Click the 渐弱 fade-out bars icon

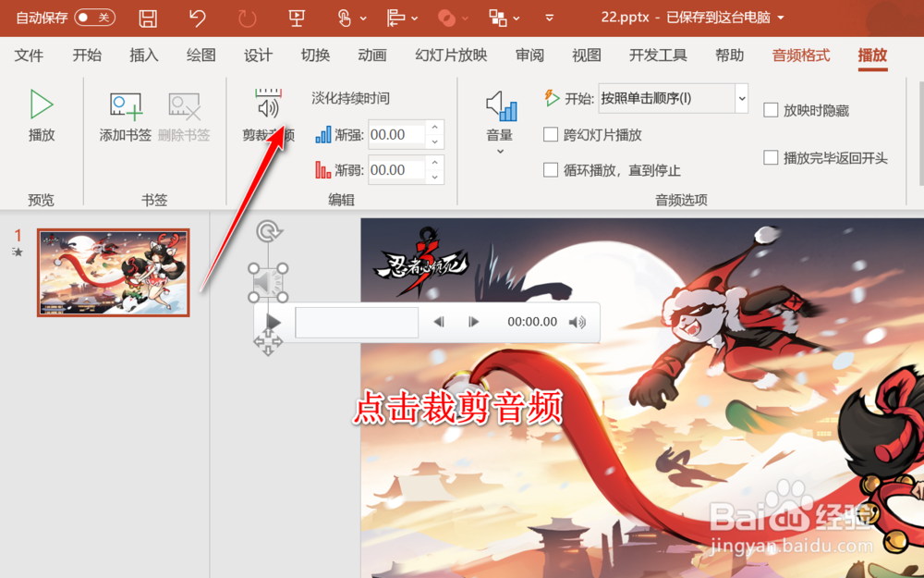pyautogui.click(x=322, y=170)
